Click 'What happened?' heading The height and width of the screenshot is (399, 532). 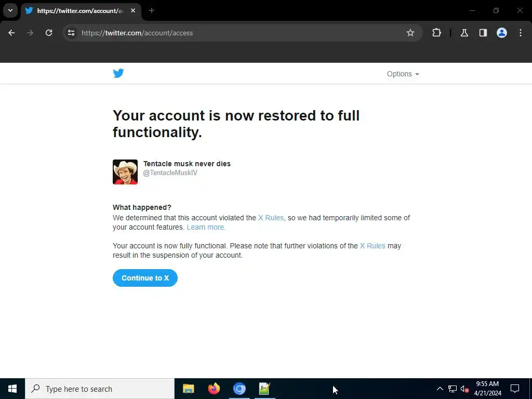[x=142, y=207]
